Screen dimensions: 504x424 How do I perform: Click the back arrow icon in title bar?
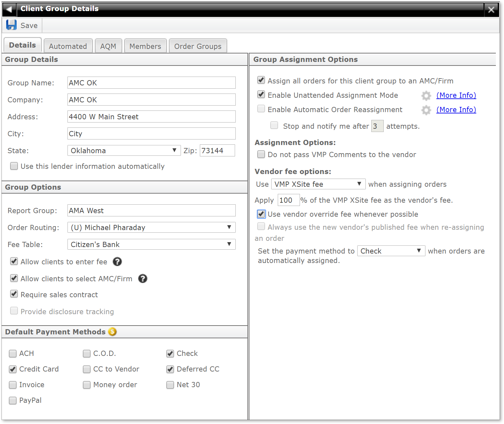tap(9, 9)
